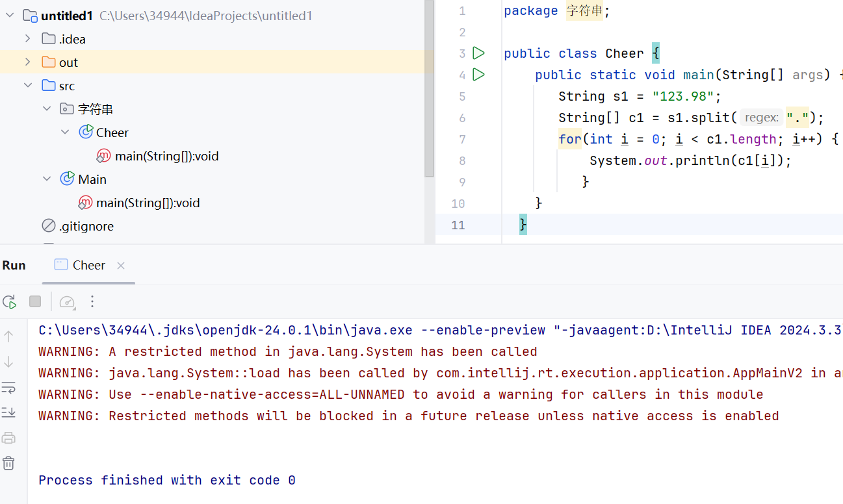Collapse the src folder
The image size is (843, 504).
point(27,85)
